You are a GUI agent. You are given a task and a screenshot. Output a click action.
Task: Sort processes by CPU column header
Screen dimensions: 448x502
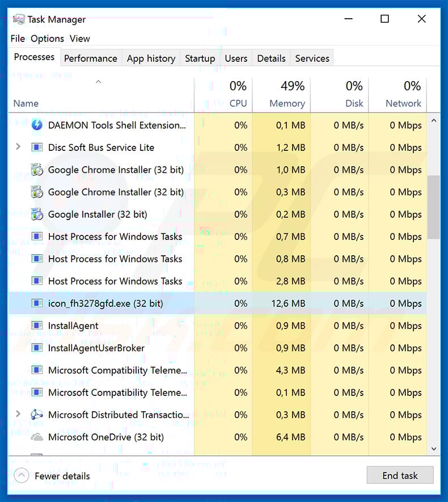(238, 103)
